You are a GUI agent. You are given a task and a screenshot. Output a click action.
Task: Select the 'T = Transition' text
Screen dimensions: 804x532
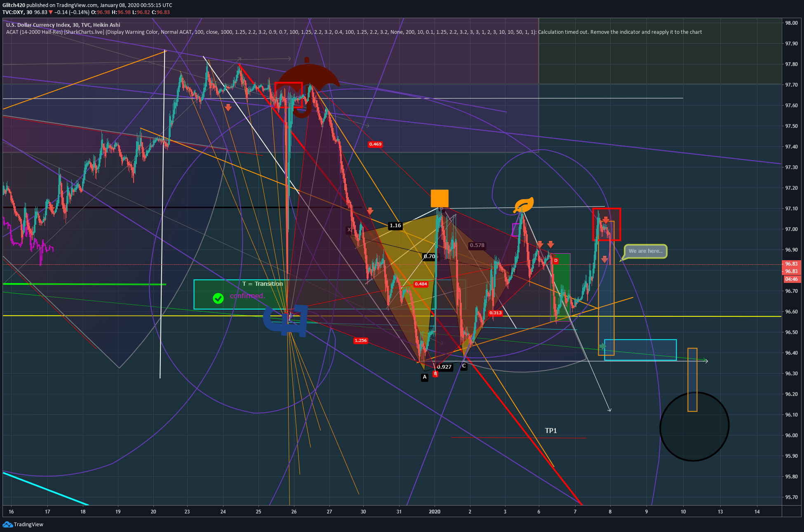click(263, 284)
